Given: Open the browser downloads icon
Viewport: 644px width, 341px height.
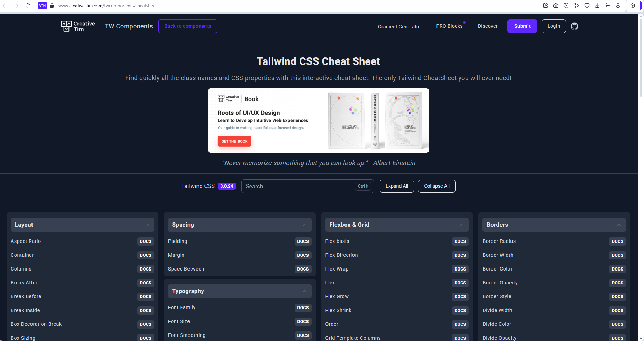Looking at the screenshot, I should (597, 6).
